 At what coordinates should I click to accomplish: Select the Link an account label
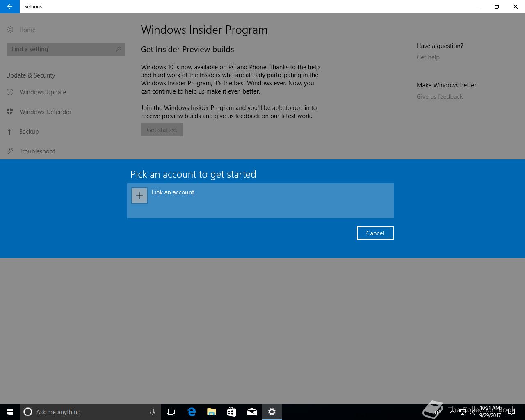[173, 192]
